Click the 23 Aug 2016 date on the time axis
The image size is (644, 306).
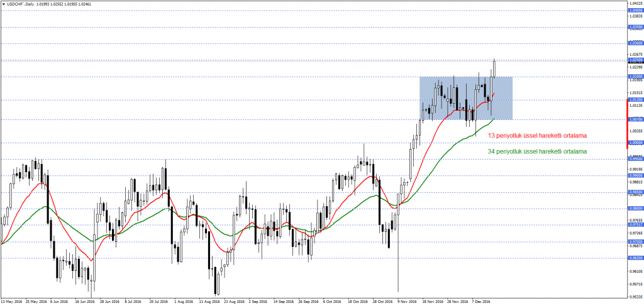pos(233,302)
